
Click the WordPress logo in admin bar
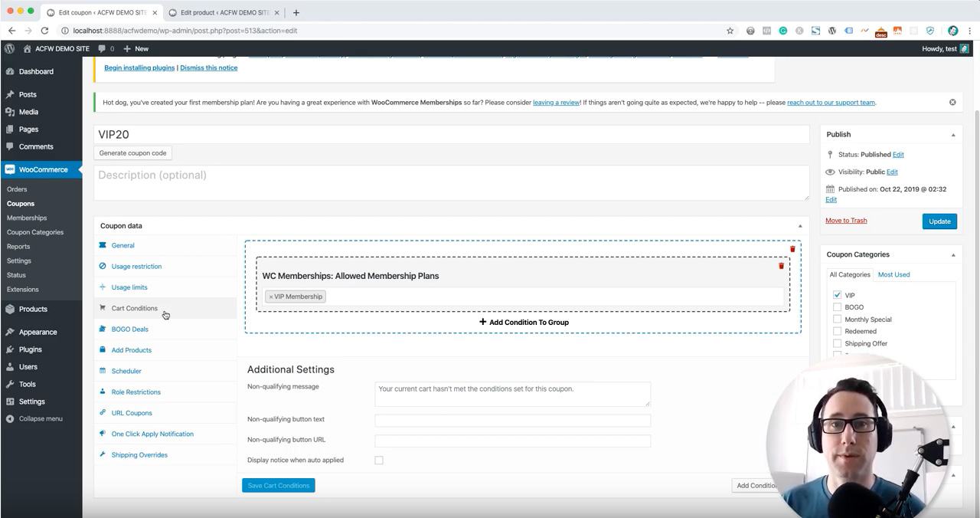(x=10, y=48)
